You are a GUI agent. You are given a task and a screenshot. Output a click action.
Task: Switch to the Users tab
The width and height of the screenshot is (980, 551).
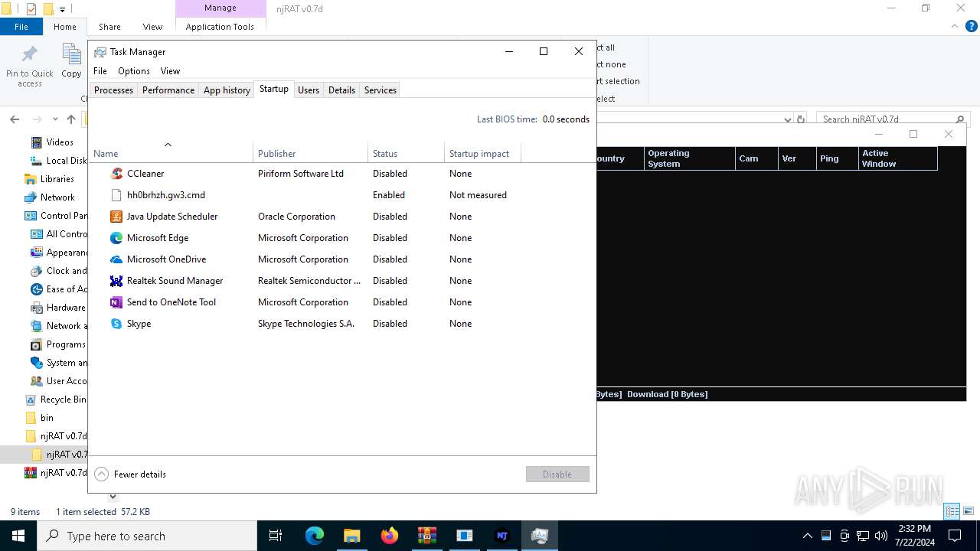[x=309, y=90]
